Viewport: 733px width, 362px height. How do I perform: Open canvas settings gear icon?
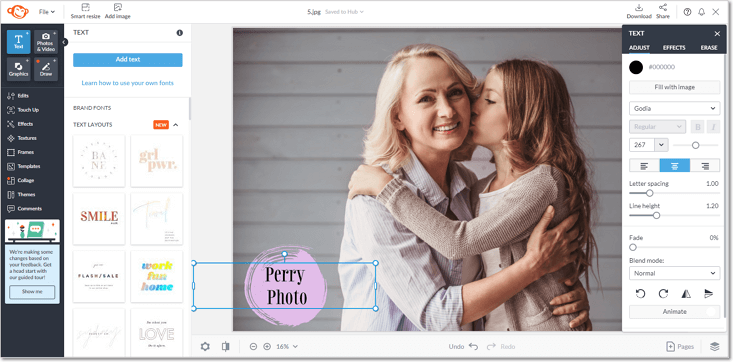click(205, 347)
